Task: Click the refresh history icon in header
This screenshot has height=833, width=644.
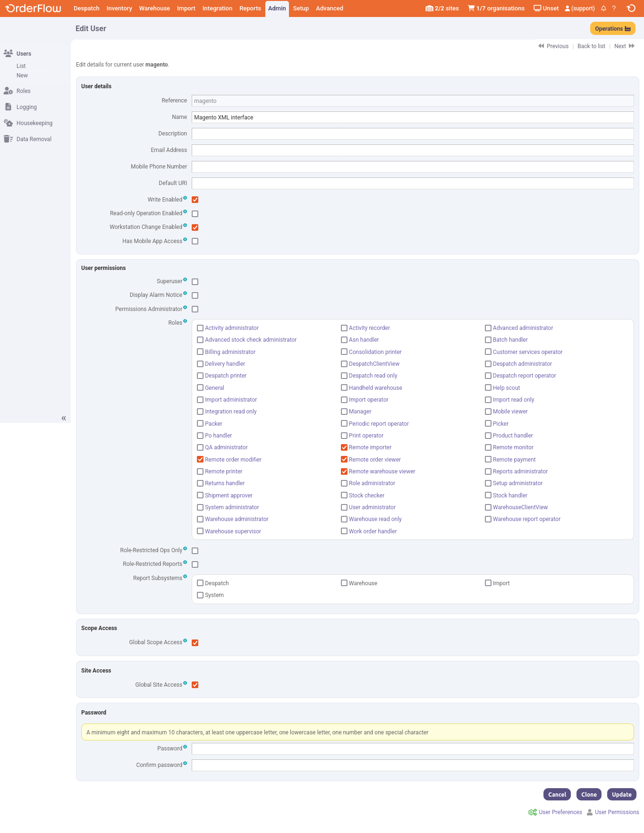Action: coord(631,8)
